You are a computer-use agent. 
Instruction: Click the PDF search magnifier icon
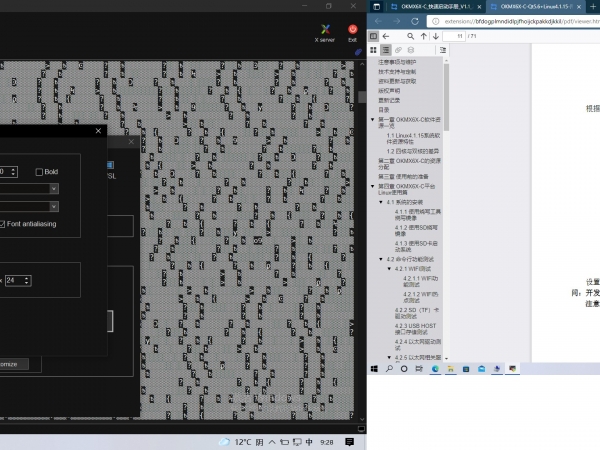point(410,36)
